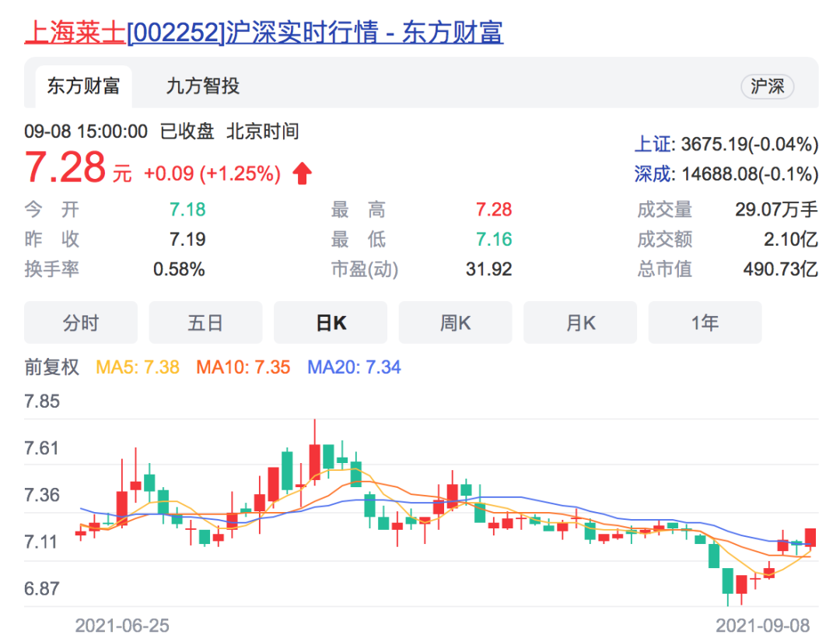Open the 上证 index link
Viewport: 840px width, 642px height.
pyautogui.click(x=652, y=144)
